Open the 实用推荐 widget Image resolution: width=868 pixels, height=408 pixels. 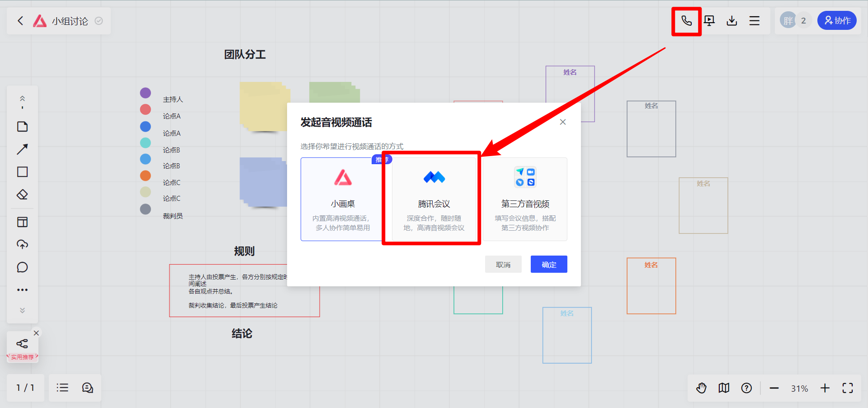22,347
